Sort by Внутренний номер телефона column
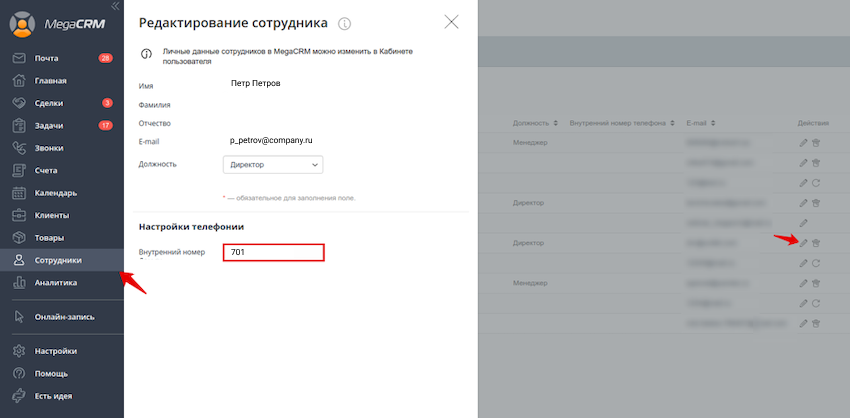The width and height of the screenshot is (850, 418). [x=622, y=123]
